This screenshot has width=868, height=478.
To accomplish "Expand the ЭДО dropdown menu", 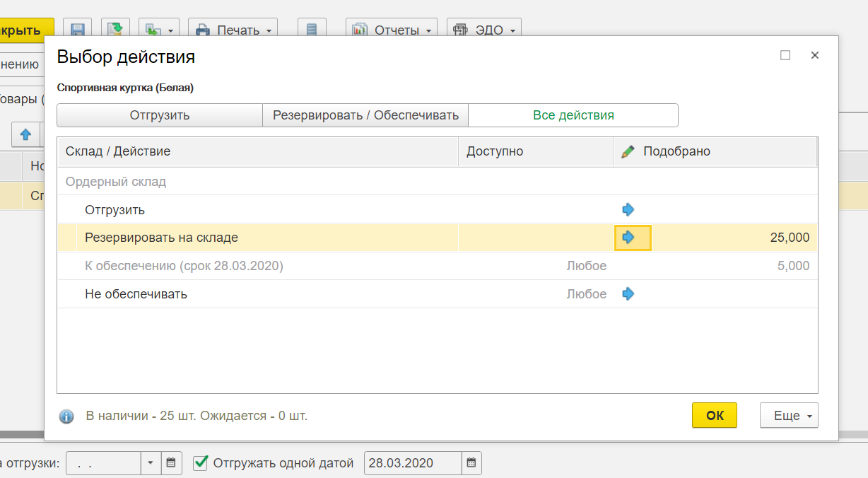I will [484, 30].
